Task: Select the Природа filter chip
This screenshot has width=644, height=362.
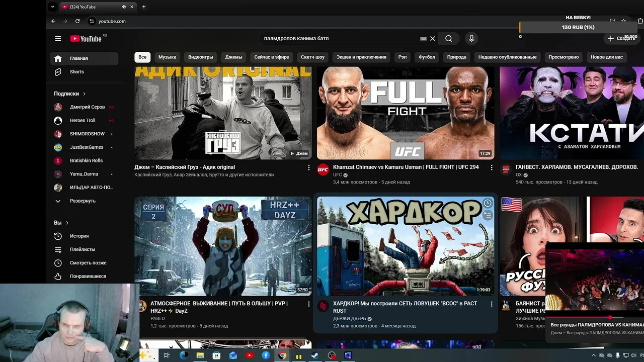Action: click(457, 57)
